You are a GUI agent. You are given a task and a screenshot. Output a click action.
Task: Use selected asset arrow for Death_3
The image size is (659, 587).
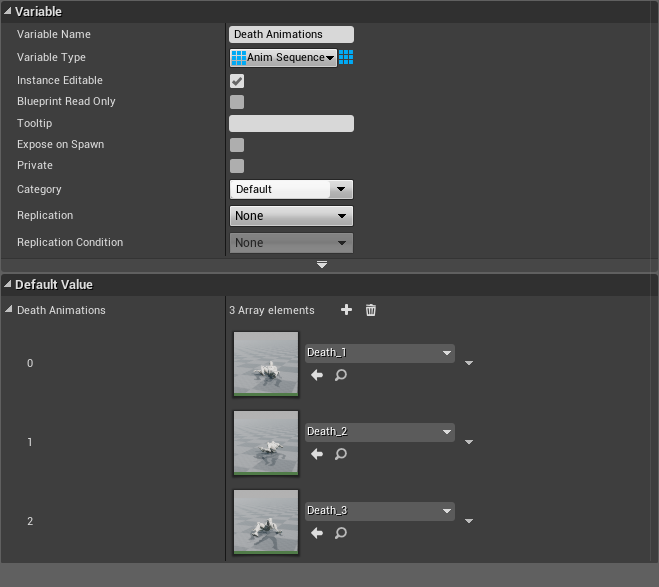[x=317, y=533]
